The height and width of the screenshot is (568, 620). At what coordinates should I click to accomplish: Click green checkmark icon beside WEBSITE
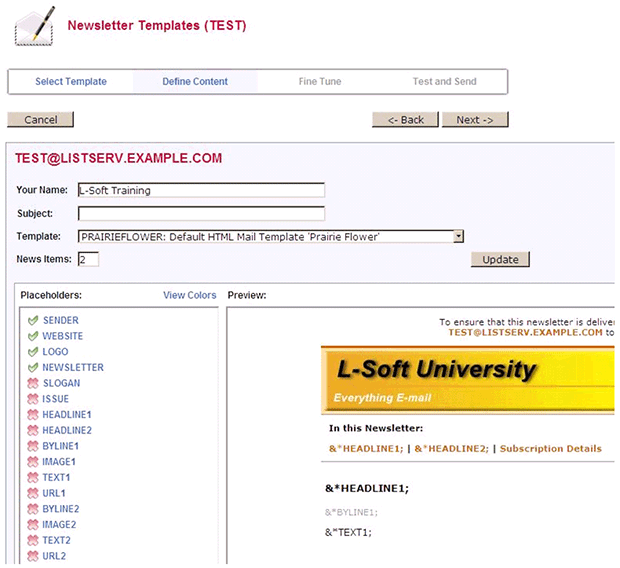[33, 336]
